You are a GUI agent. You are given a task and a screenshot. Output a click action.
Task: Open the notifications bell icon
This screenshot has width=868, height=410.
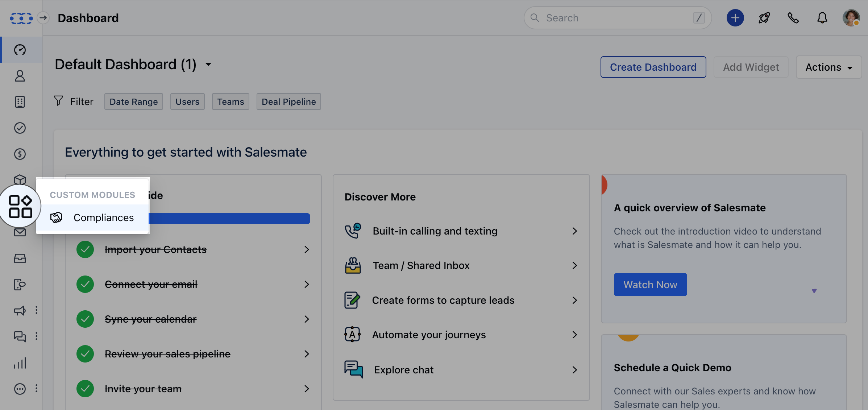coord(822,18)
